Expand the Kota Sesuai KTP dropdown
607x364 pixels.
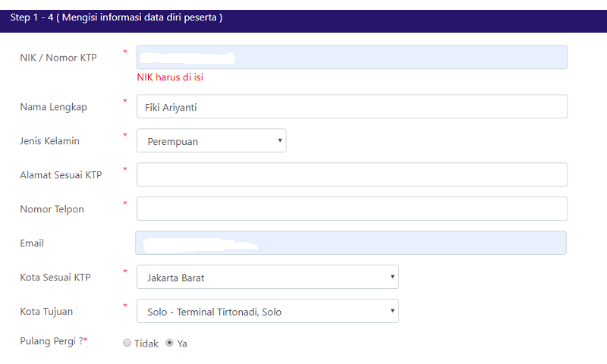pyautogui.click(x=267, y=277)
